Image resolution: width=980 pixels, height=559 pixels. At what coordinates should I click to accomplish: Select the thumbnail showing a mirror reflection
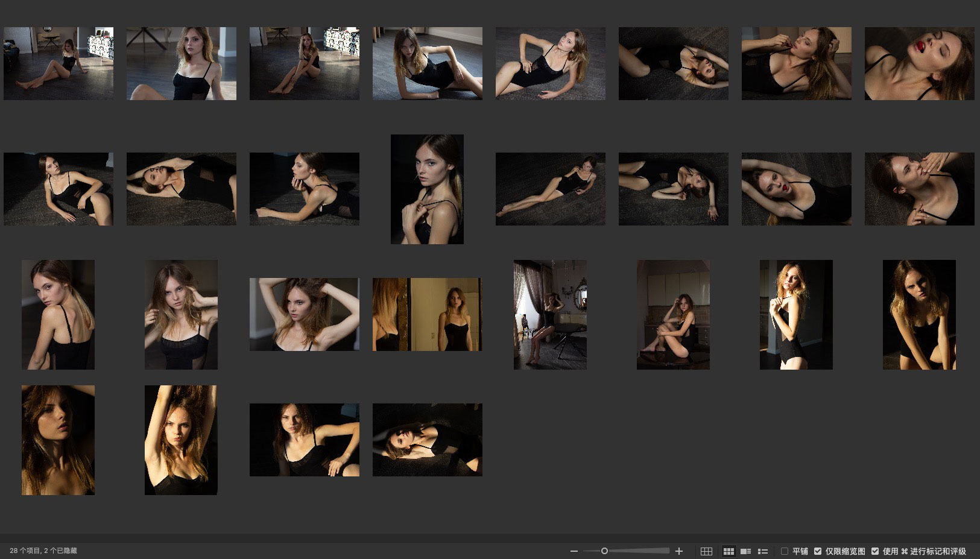(x=427, y=314)
